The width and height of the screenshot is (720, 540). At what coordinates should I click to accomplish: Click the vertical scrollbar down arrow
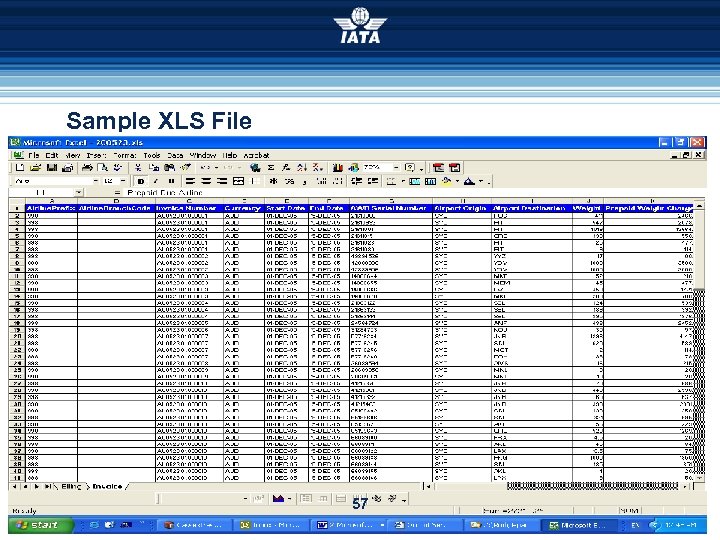pos(698,478)
